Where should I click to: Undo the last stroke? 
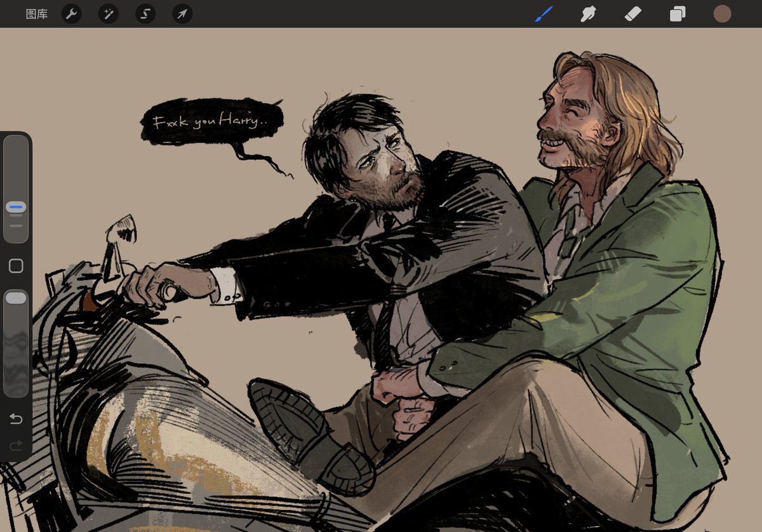click(x=16, y=418)
